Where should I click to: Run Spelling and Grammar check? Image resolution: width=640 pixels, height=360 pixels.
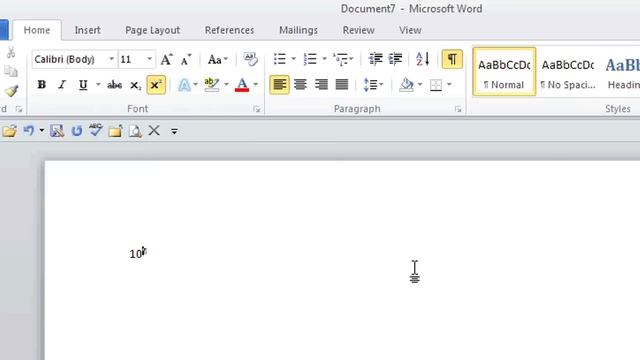click(96, 130)
